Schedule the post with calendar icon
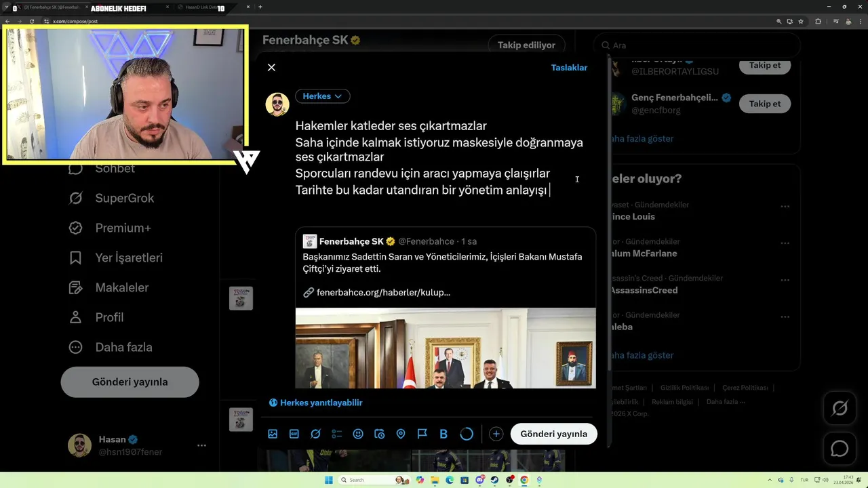868x488 pixels. click(380, 434)
